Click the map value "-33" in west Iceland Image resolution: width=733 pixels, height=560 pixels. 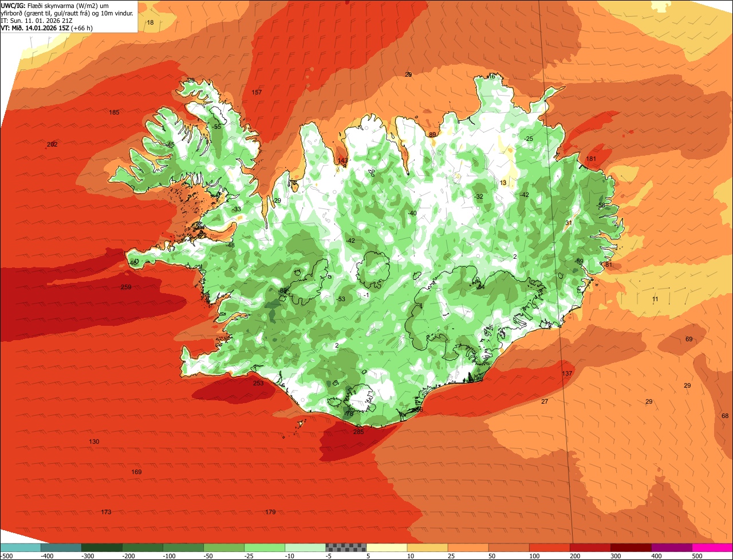(237, 209)
